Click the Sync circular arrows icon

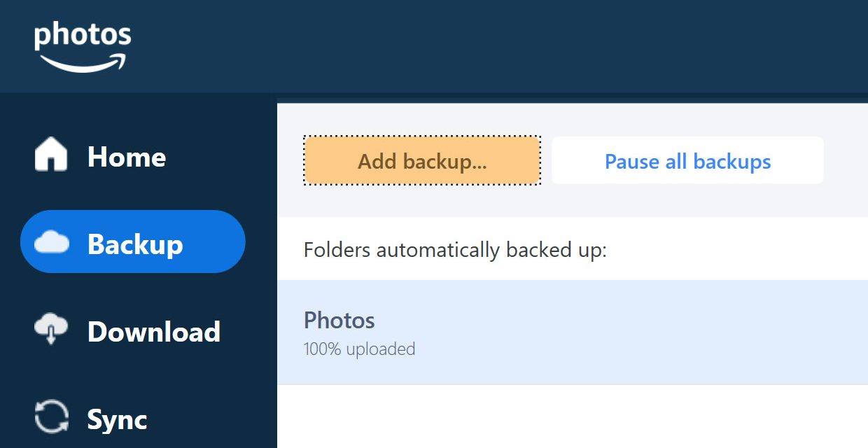tap(52, 416)
